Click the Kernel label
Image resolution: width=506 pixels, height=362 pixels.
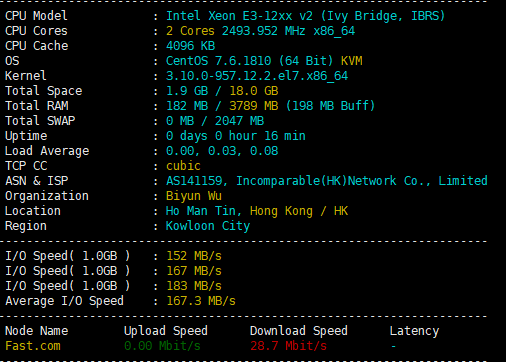click(26, 76)
